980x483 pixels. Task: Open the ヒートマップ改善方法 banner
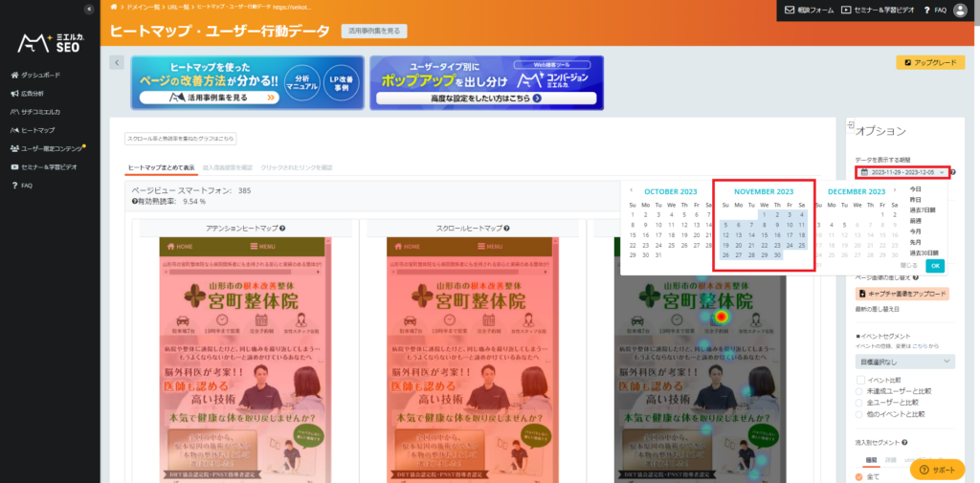click(x=248, y=82)
